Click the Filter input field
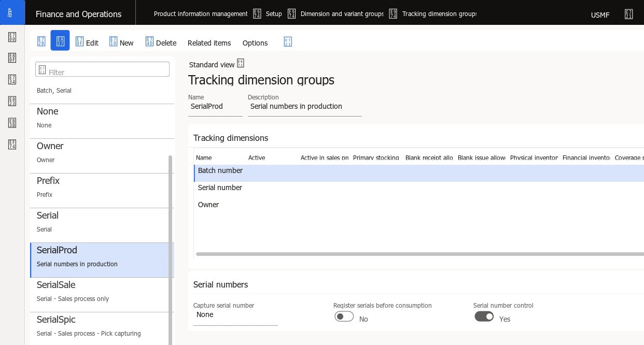644x345 pixels. (102, 69)
